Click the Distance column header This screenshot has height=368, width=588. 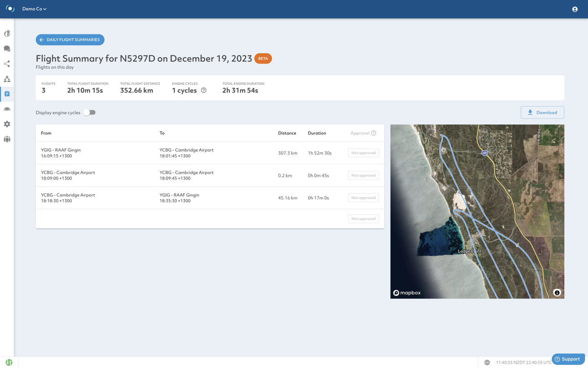pos(287,133)
